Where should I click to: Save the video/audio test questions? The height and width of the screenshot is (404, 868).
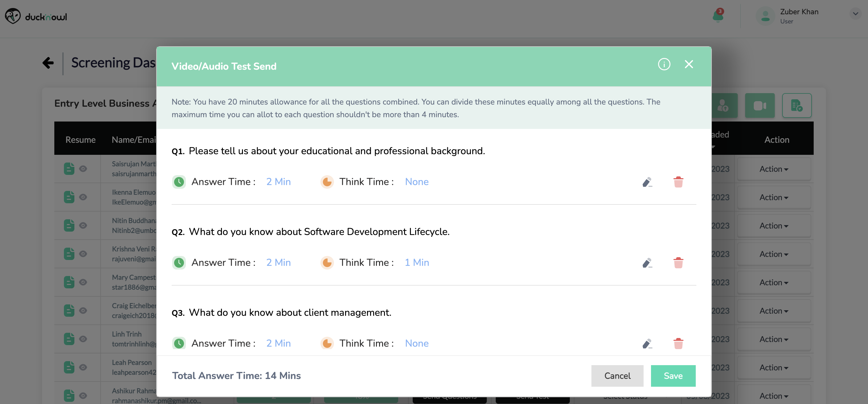(x=673, y=376)
